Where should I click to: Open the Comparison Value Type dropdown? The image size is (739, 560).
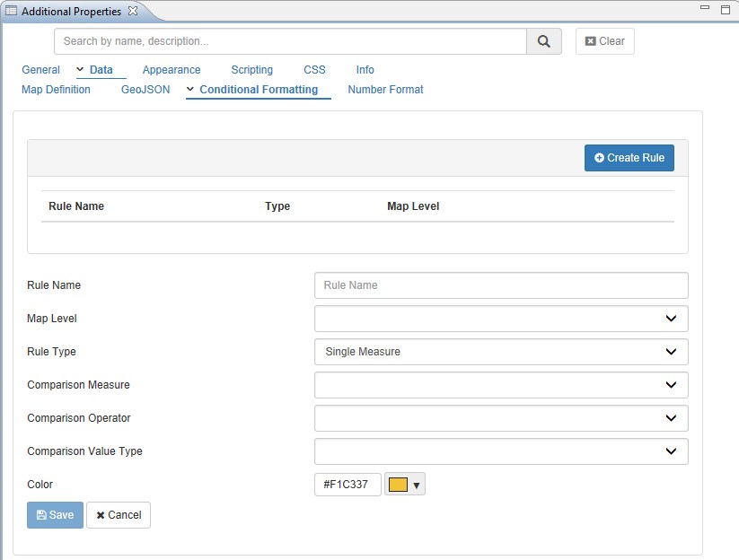point(501,451)
